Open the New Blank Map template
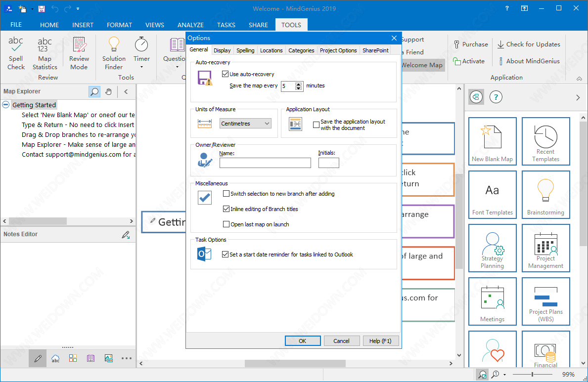Viewport: 588px width, 382px height. 493,141
